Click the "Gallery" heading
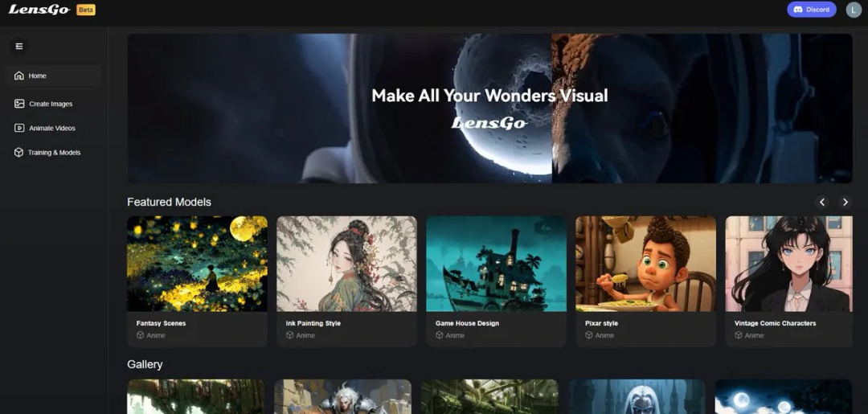The height and width of the screenshot is (414, 868). (x=145, y=364)
